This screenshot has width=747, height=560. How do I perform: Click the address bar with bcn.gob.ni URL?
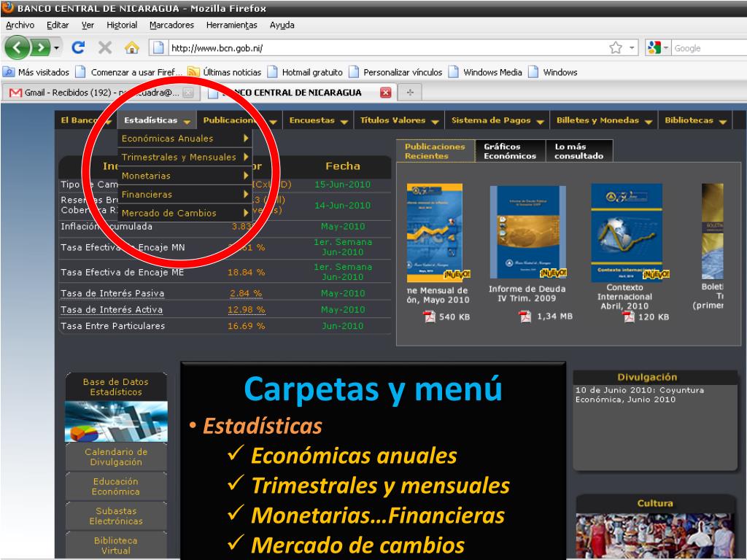[x=381, y=48]
